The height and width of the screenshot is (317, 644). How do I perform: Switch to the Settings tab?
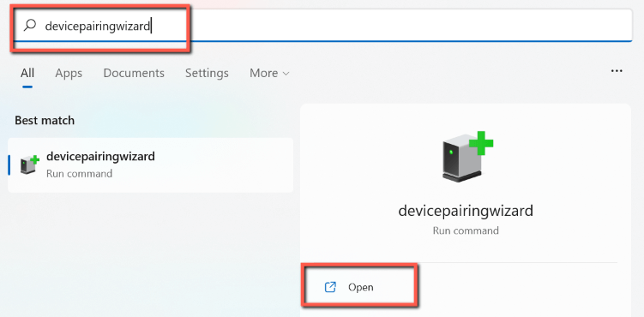(x=207, y=73)
